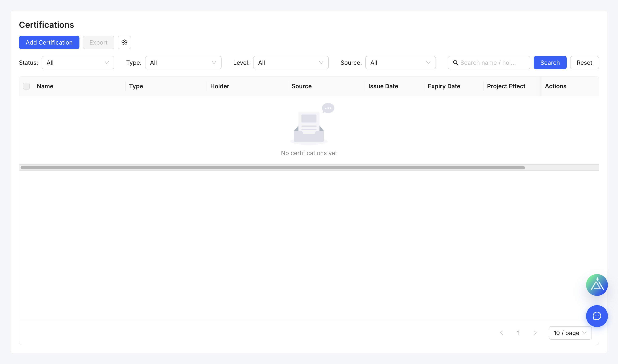The image size is (618, 364).
Task: Click the table's horizontal scrollbar
Action: point(273,168)
